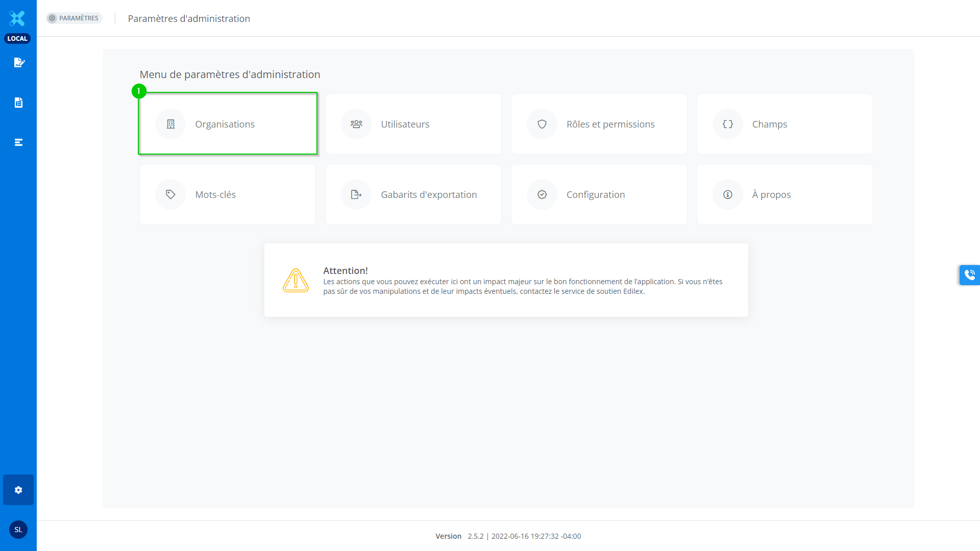
Task: Click the export templates icon
Action: 356,194
